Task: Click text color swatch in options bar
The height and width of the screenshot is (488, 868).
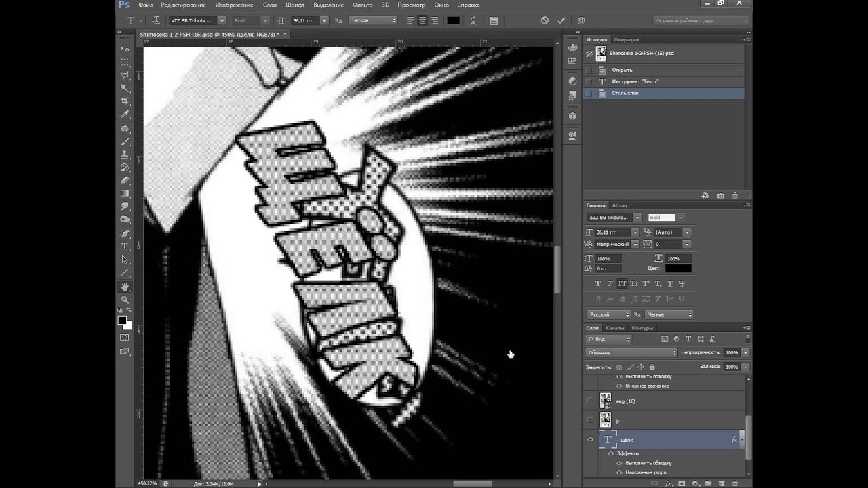Action: pyautogui.click(x=453, y=20)
